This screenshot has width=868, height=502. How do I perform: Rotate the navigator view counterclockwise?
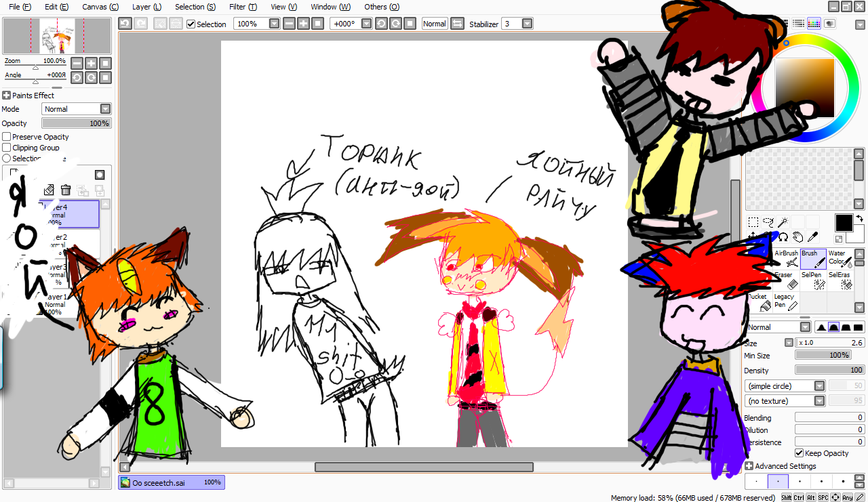(77, 77)
